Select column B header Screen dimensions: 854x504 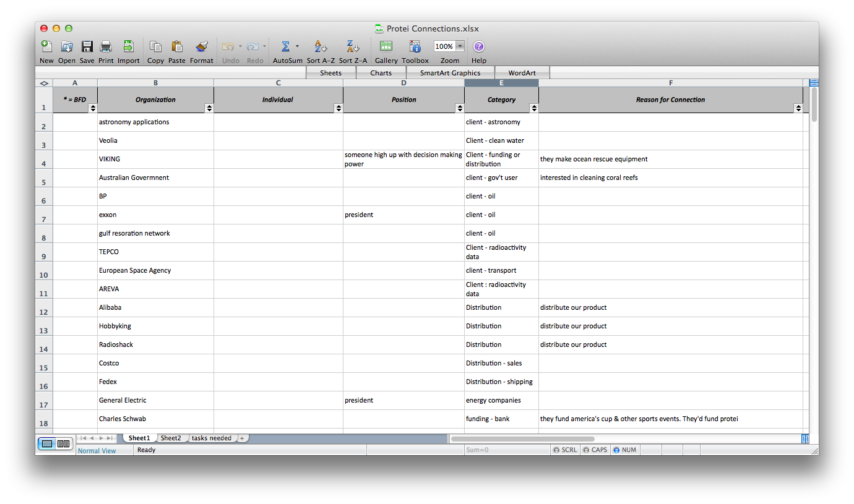pyautogui.click(x=155, y=83)
